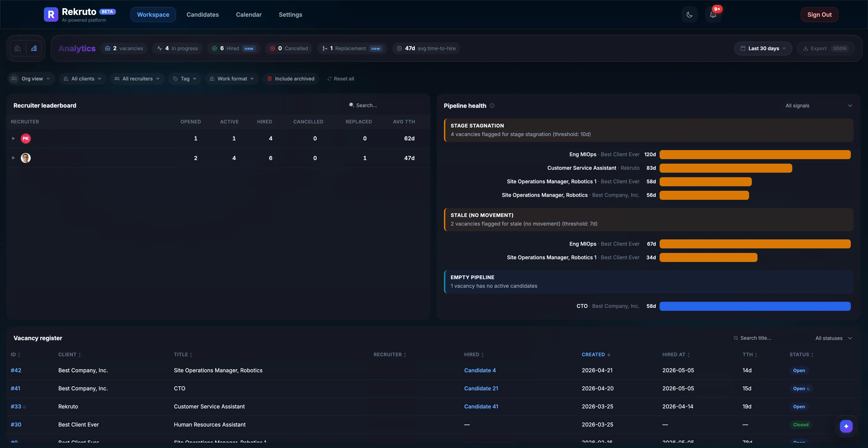
Task: Expand the second recruiter row with photo avatar
Action: coord(13,158)
